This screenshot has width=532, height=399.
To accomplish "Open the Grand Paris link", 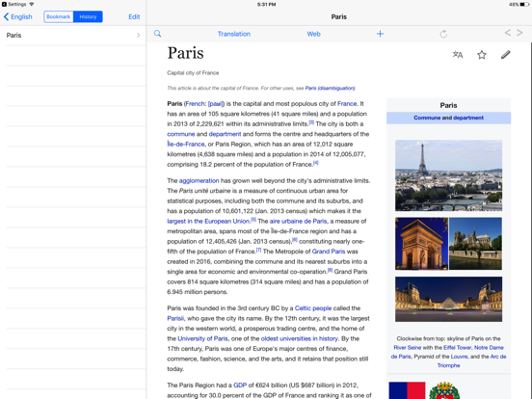I will coord(329,252).
